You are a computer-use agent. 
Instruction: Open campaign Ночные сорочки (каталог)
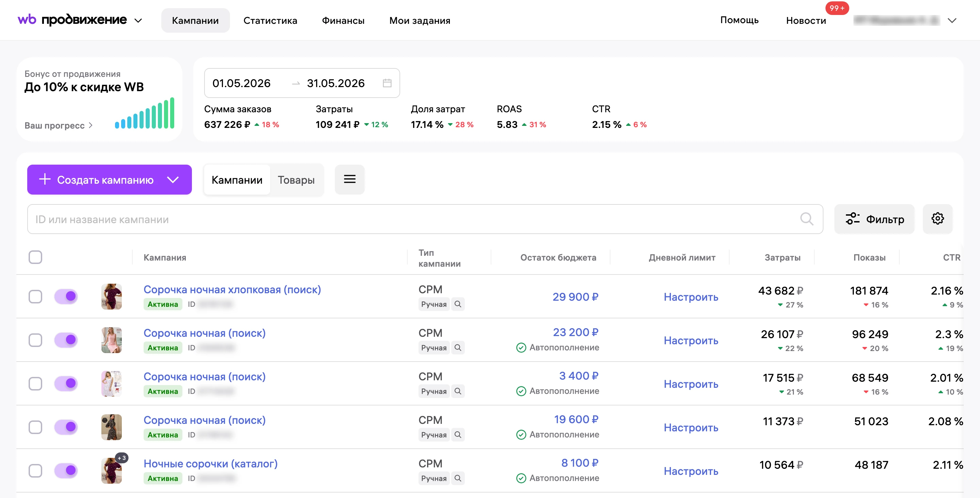(210, 463)
